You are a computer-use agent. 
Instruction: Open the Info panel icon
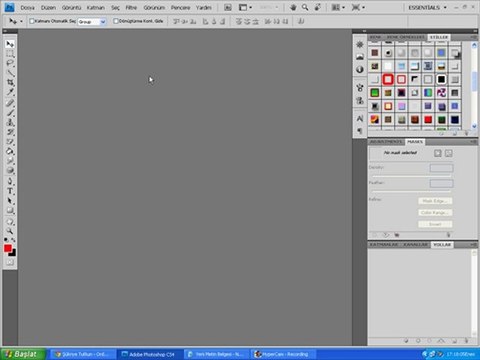click(x=360, y=69)
